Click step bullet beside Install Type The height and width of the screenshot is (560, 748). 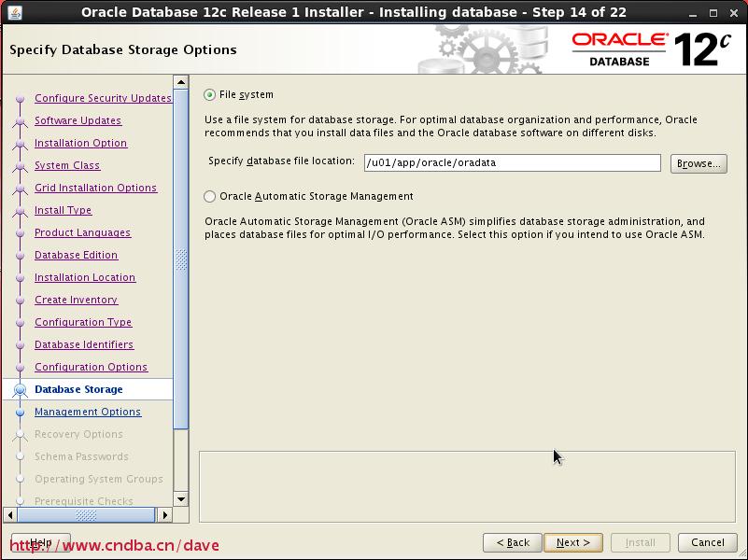[x=20, y=211]
